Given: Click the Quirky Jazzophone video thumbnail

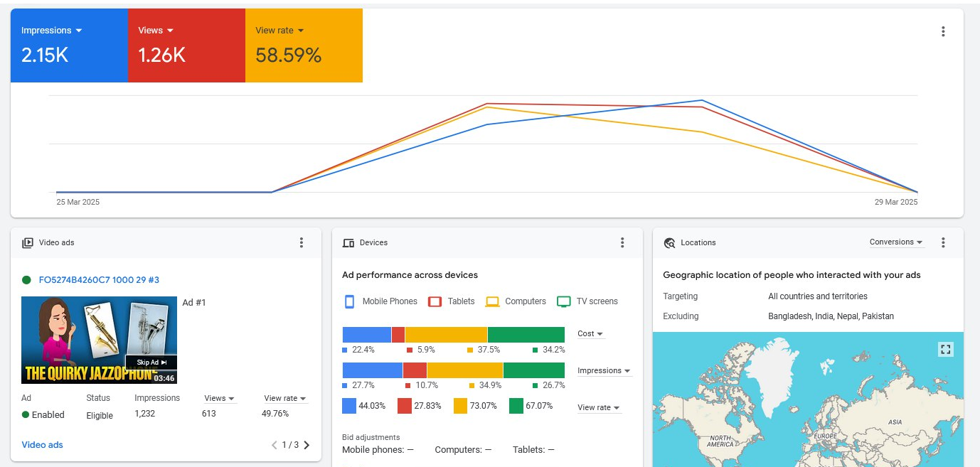Looking at the screenshot, I should (x=99, y=340).
